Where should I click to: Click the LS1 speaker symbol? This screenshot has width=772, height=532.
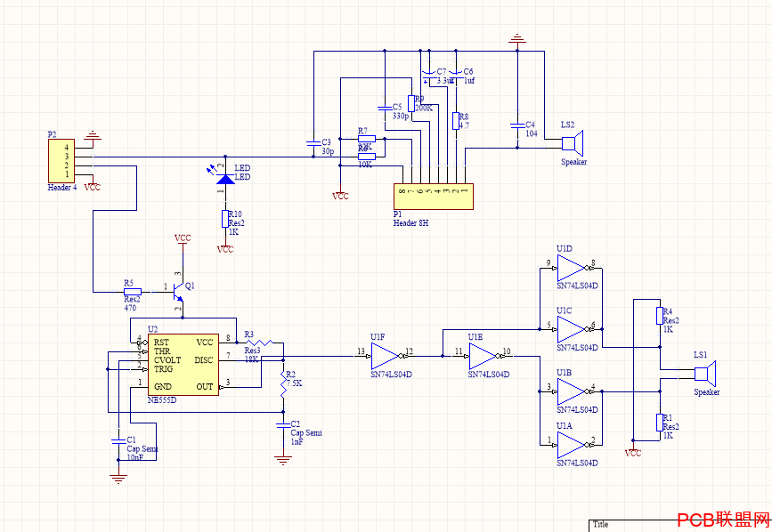(x=705, y=374)
